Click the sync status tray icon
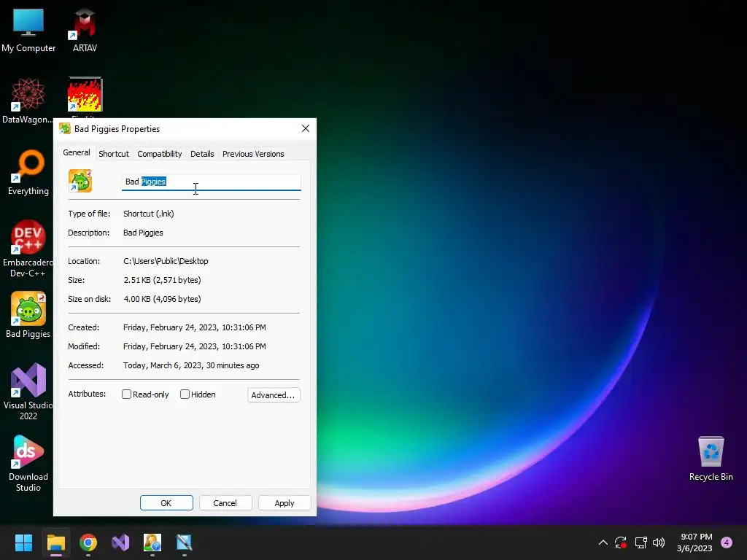The image size is (747, 560). (x=621, y=542)
